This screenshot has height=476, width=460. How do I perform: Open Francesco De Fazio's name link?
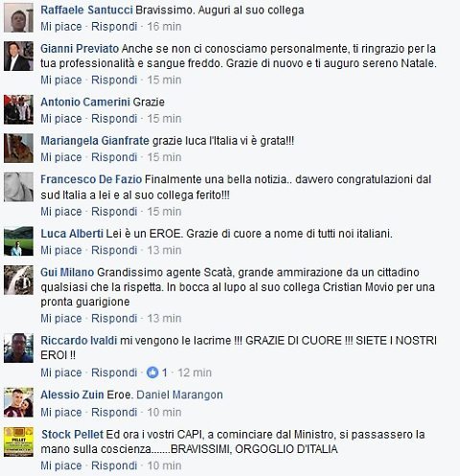pos(91,179)
